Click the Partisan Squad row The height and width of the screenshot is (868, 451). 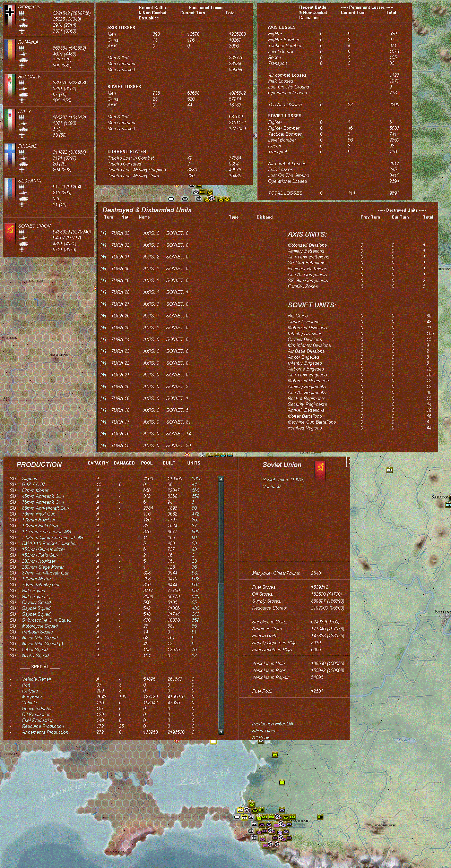106,632
